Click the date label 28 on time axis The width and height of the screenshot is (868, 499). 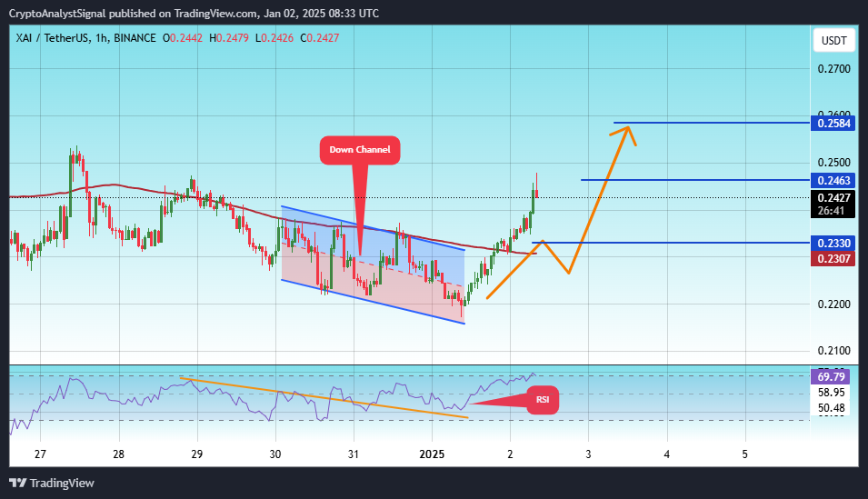coord(118,454)
